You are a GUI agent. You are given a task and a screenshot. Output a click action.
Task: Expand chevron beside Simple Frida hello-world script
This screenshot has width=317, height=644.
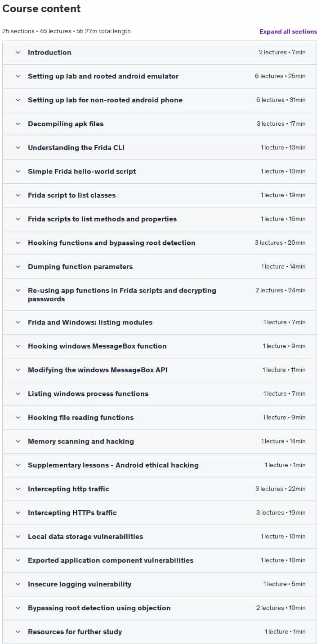(x=18, y=172)
